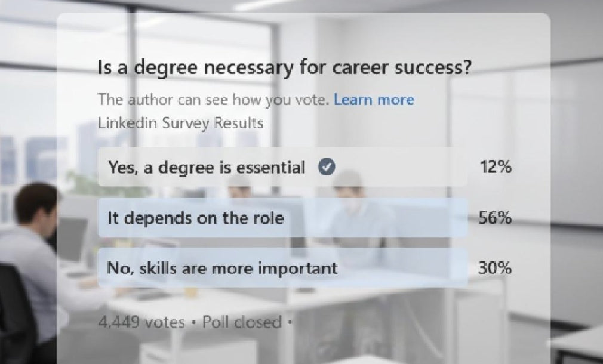The image size is (603, 364).
Task: Click the poll question heading
Action: point(284,68)
